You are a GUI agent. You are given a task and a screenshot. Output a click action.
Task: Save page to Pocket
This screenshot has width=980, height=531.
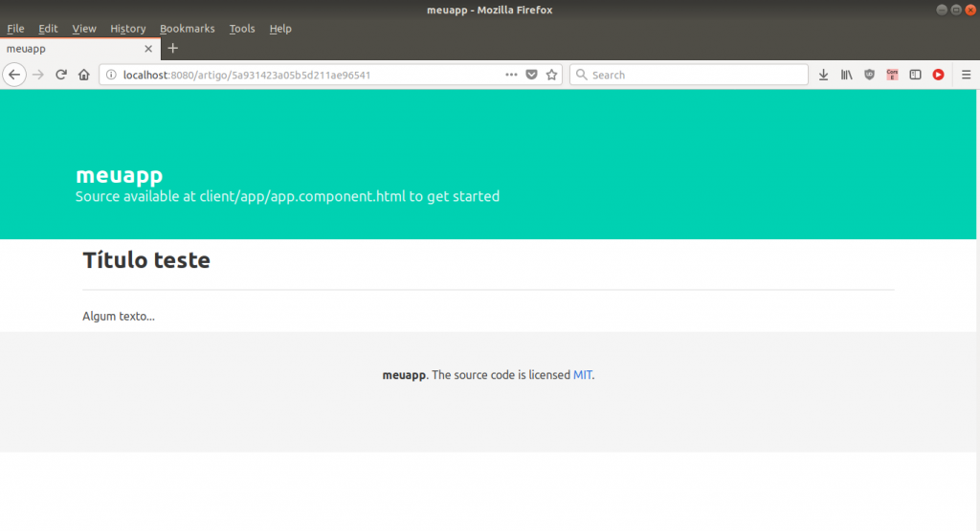pos(531,75)
